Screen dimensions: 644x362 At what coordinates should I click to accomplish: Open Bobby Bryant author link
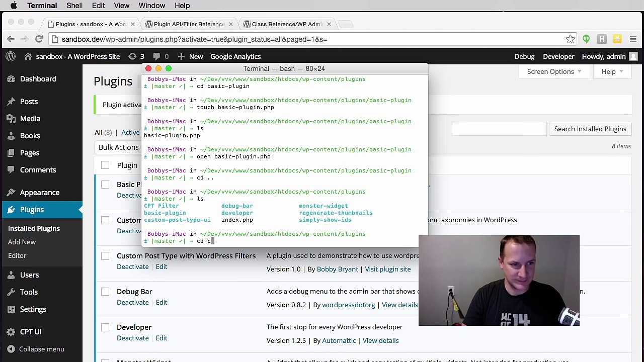point(338,269)
